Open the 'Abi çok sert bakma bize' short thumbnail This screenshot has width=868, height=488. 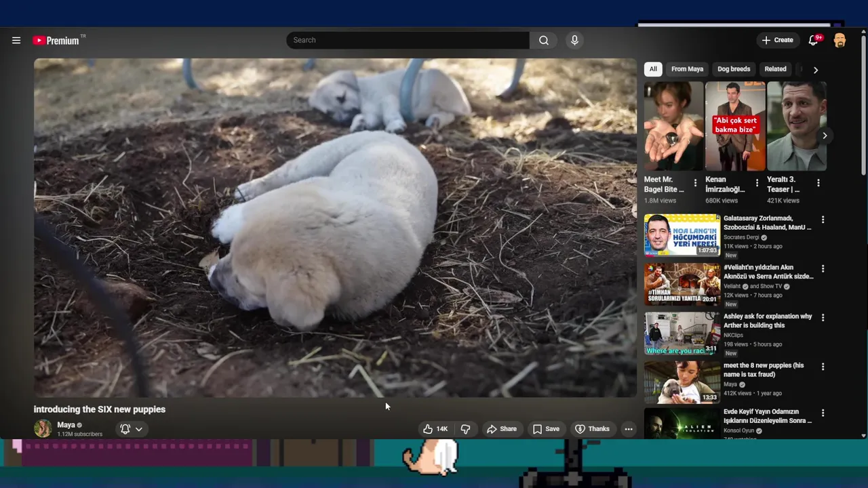coord(735,126)
